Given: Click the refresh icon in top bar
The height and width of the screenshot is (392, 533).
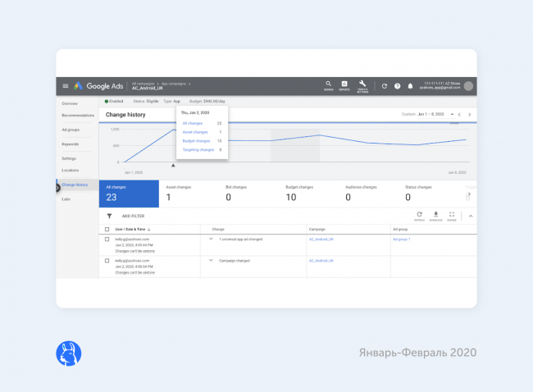Looking at the screenshot, I should coord(384,86).
